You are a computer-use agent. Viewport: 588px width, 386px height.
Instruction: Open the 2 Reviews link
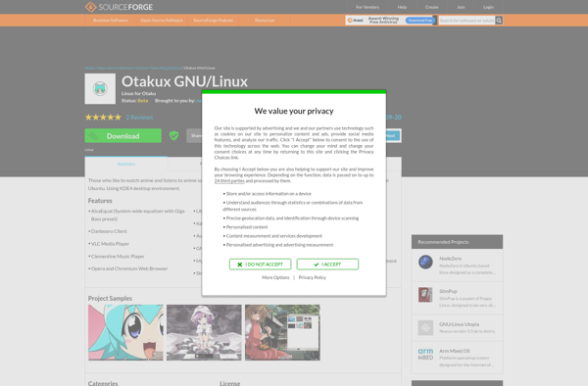tap(139, 118)
